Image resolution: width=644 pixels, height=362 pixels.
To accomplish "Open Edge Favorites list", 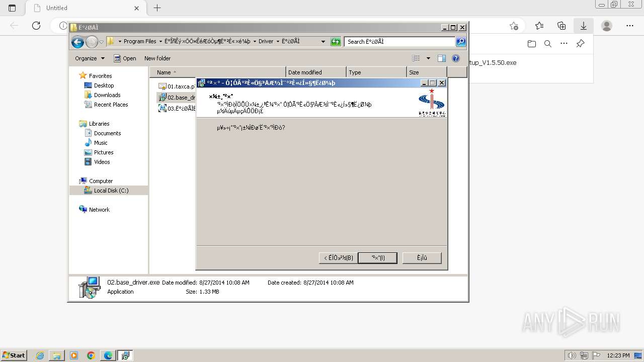I will [539, 26].
